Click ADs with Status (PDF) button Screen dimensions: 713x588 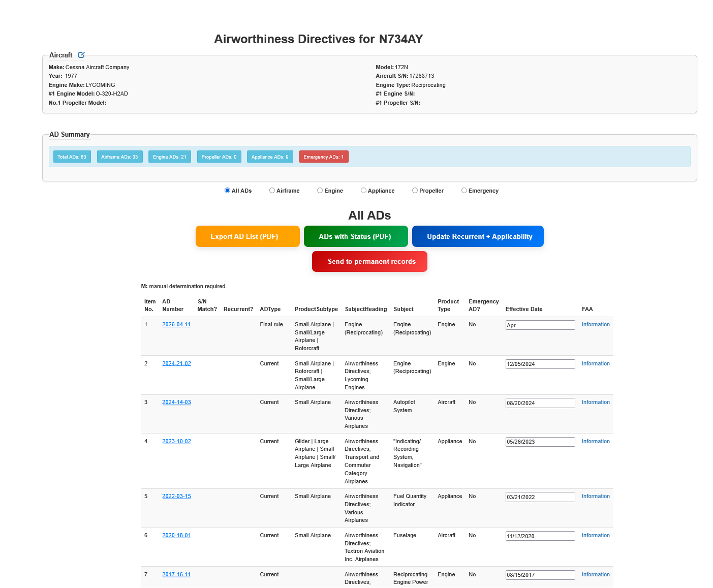pyautogui.click(x=356, y=236)
